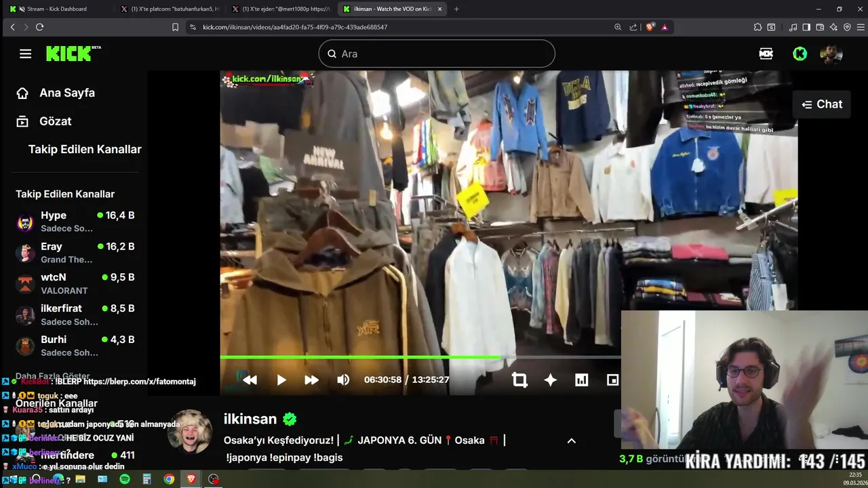Switch to X'te ejder browser tab
Viewport: 868px width, 488px height.
[279, 9]
